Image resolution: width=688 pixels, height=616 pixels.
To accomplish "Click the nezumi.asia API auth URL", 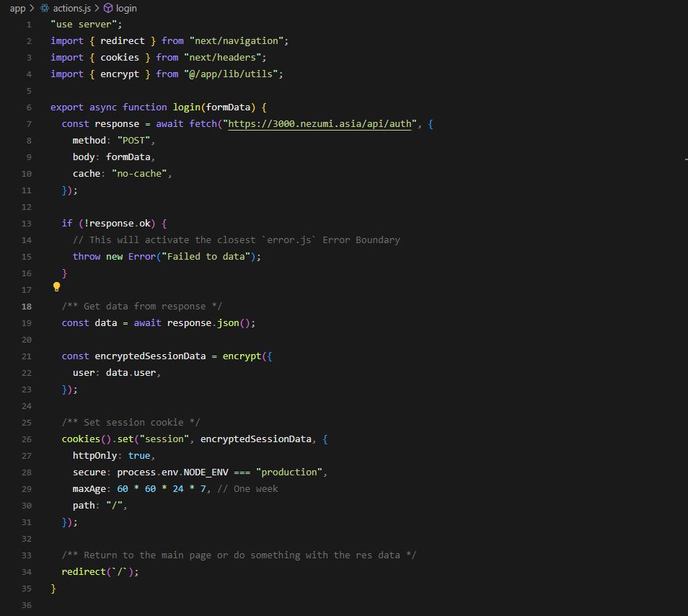I will [320, 123].
